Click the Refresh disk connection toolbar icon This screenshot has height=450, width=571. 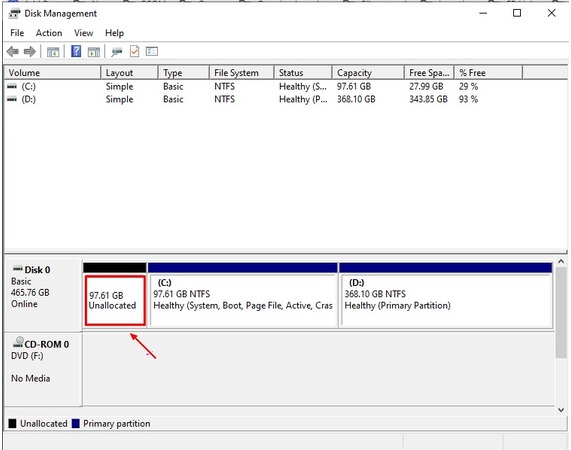point(117,52)
